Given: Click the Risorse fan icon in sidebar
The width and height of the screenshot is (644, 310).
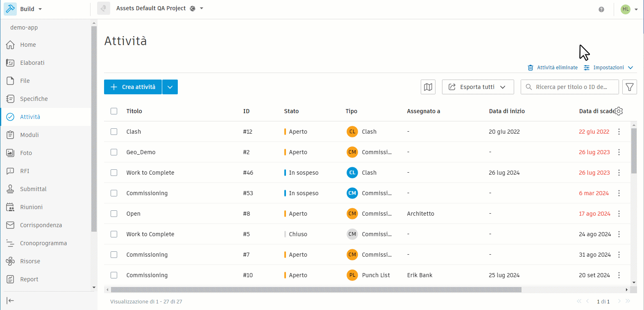Looking at the screenshot, I should [10, 261].
